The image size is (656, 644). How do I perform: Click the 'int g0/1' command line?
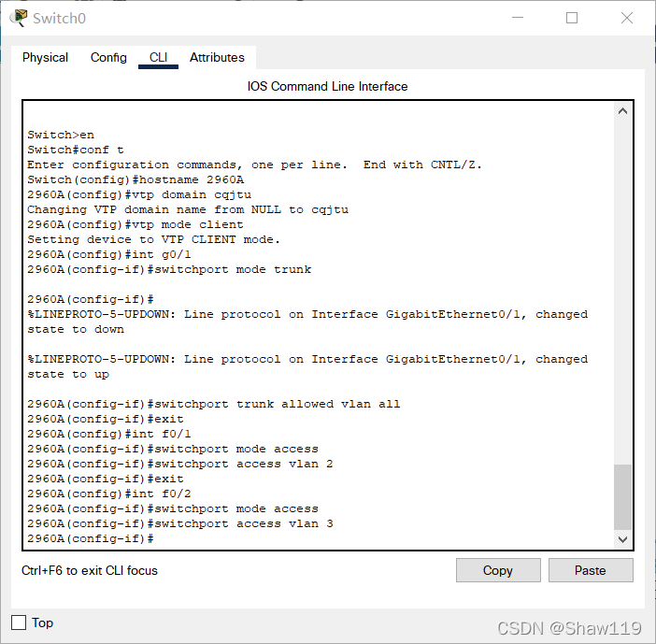(109, 254)
